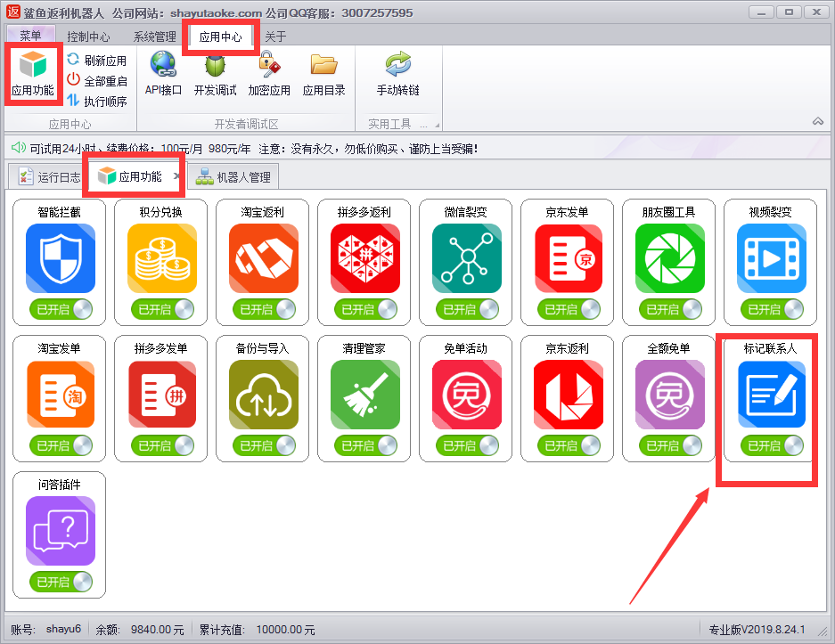Click the 应用功能 cube ribbon button
The height and width of the screenshot is (644, 835).
[33, 74]
